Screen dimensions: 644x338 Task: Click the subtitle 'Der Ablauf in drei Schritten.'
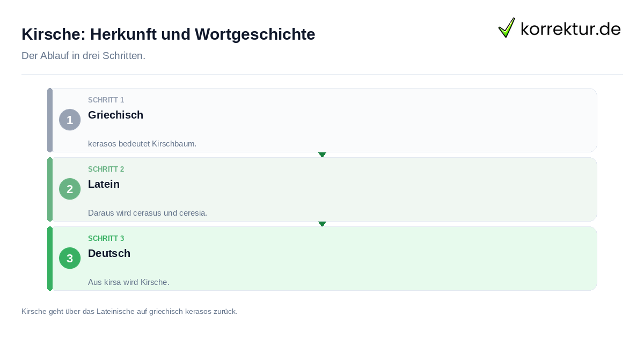tap(83, 56)
